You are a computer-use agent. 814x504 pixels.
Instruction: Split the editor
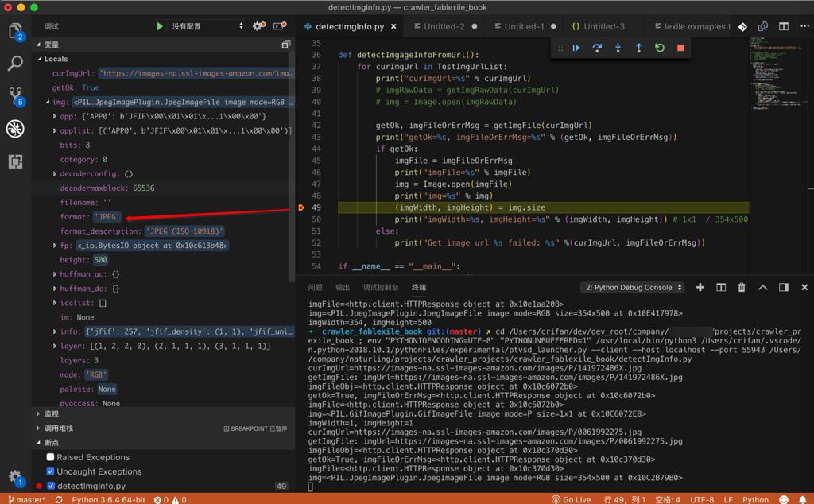783,26
